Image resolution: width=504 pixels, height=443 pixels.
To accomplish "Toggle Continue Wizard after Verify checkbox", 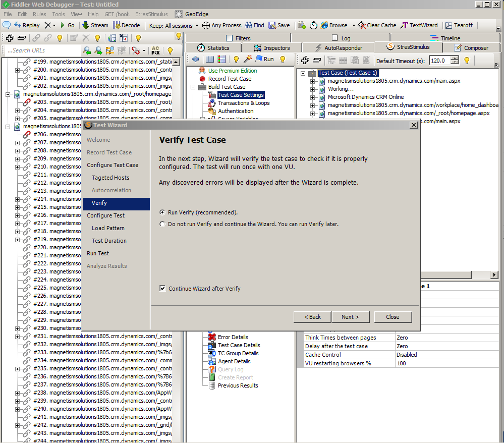I will (x=162, y=289).
